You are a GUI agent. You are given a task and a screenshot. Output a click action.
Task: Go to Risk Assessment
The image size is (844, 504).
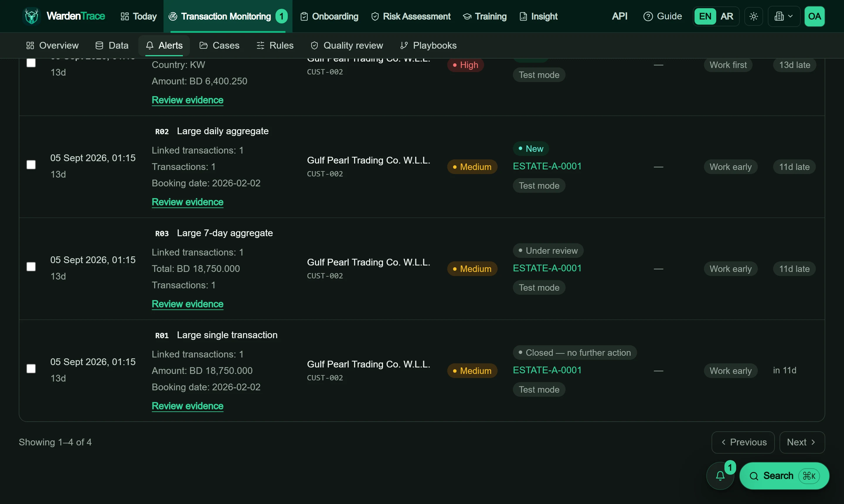click(x=411, y=16)
